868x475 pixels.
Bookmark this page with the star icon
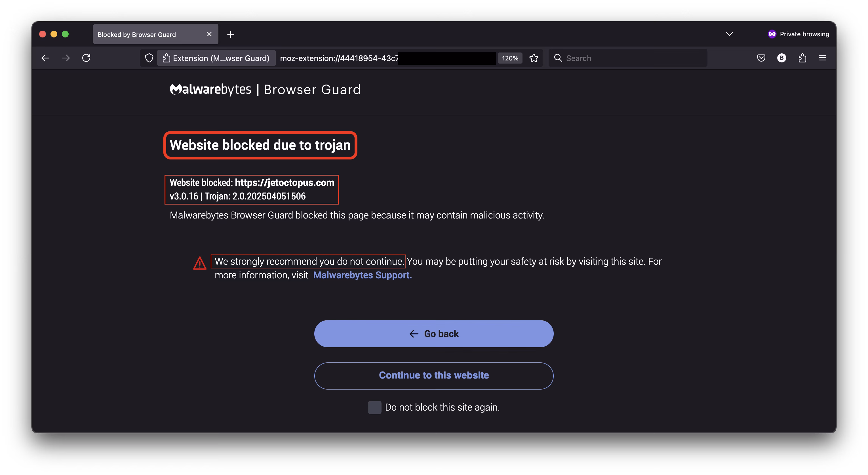click(x=534, y=58)
